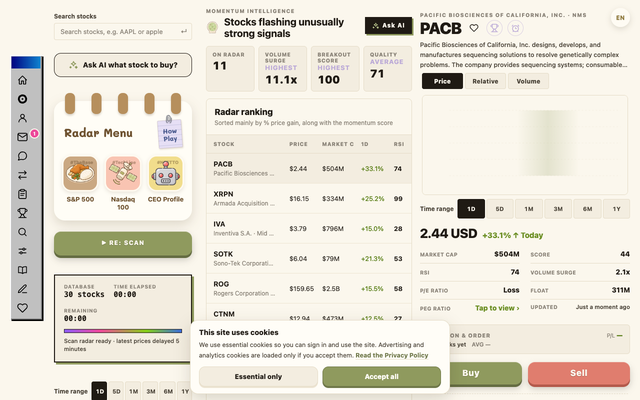The image size is (640, 400).
Task: Click the pencil edit sidebar icon
Action: (x=22, y=289)
